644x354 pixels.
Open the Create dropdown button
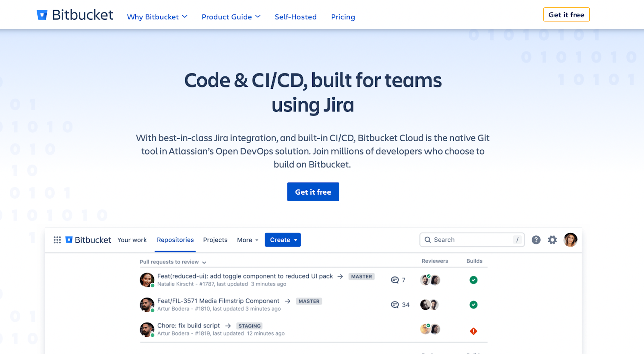[283, 240]
